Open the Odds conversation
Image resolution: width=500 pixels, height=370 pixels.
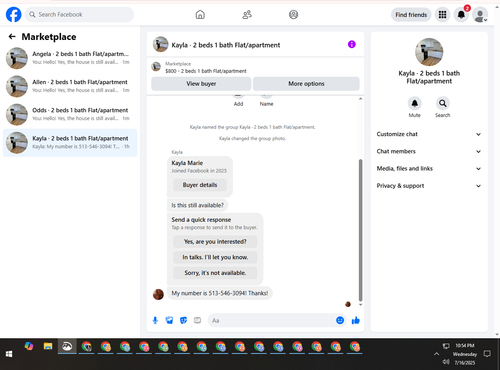tap(70, 114)
